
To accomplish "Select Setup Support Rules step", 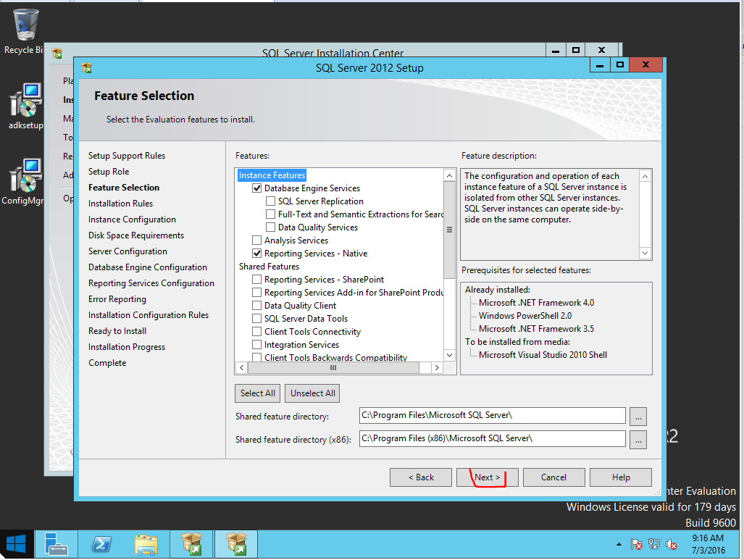I will pyautogui.click(x=127, y=156).
